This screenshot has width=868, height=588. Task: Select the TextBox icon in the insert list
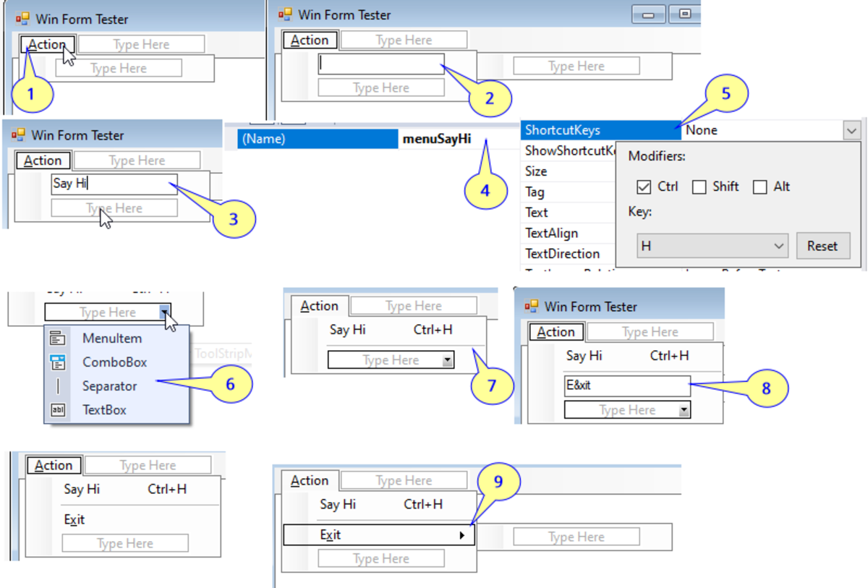tap(59, 410)
